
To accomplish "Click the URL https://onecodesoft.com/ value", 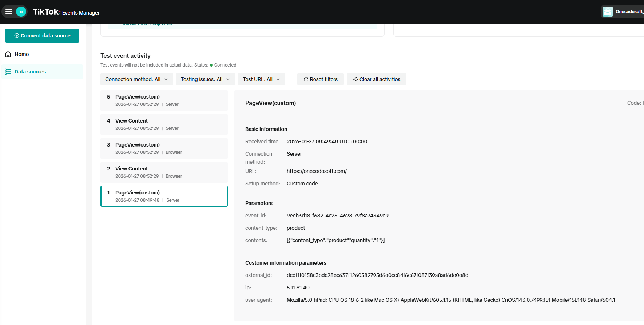I will coord(317,171).
